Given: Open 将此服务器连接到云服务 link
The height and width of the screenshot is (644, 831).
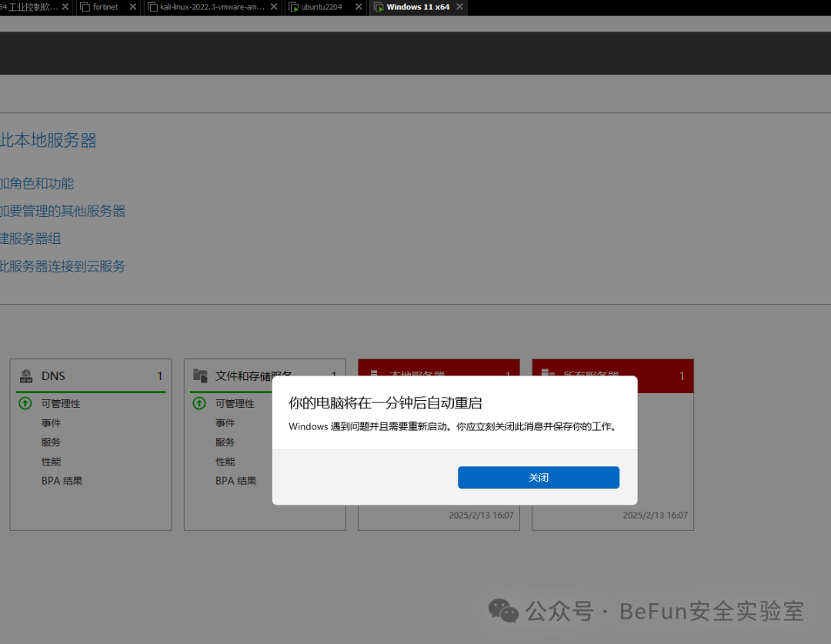Looking at the screenshot, I should tap(62, 266).
